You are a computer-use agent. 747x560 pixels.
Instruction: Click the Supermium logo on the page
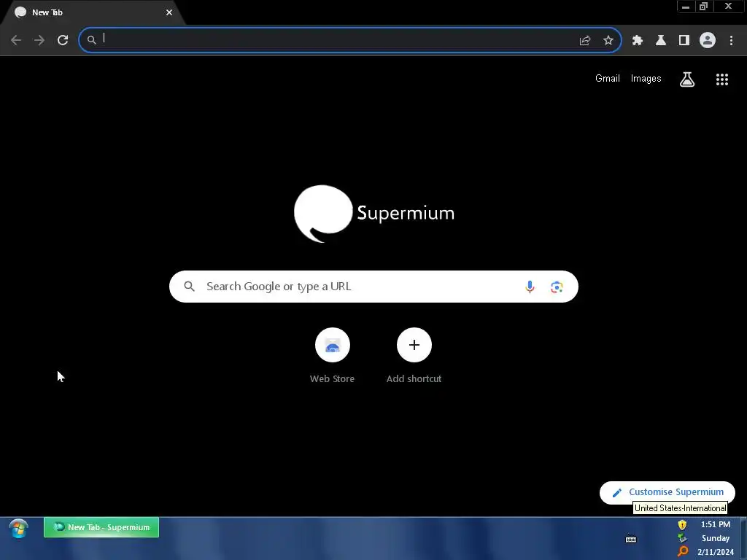point(374,214)
